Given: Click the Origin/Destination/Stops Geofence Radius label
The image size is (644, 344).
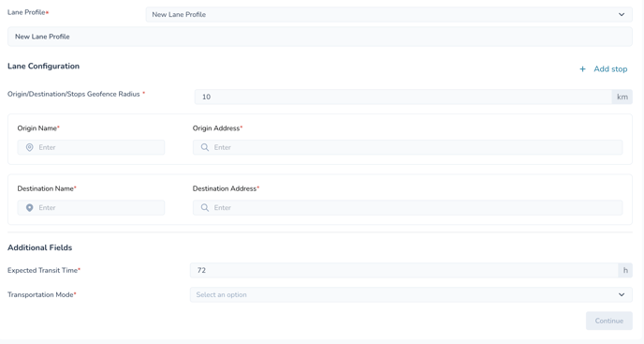Looking at the screenshot, I should pos(74,95).
